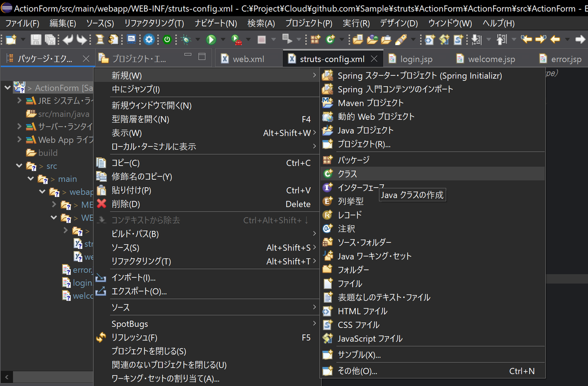588x386 pixels.
Task: Open the ヘルプ(H) menu
Action: 498,24
